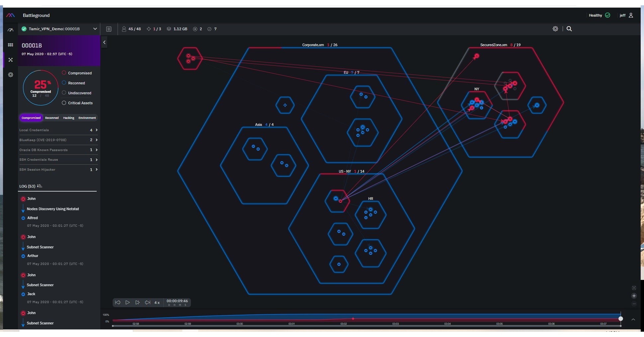Open the search icon in top bar

point(569,29)
